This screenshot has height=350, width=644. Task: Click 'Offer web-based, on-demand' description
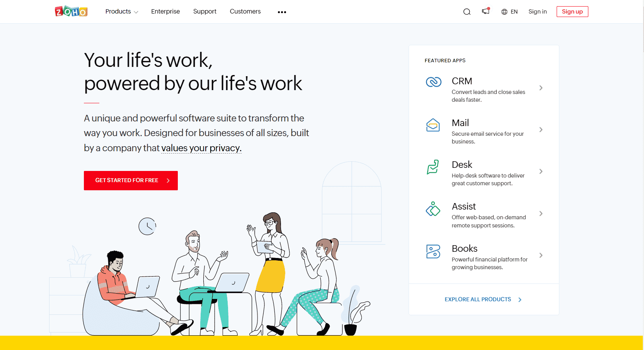(489, 221)
